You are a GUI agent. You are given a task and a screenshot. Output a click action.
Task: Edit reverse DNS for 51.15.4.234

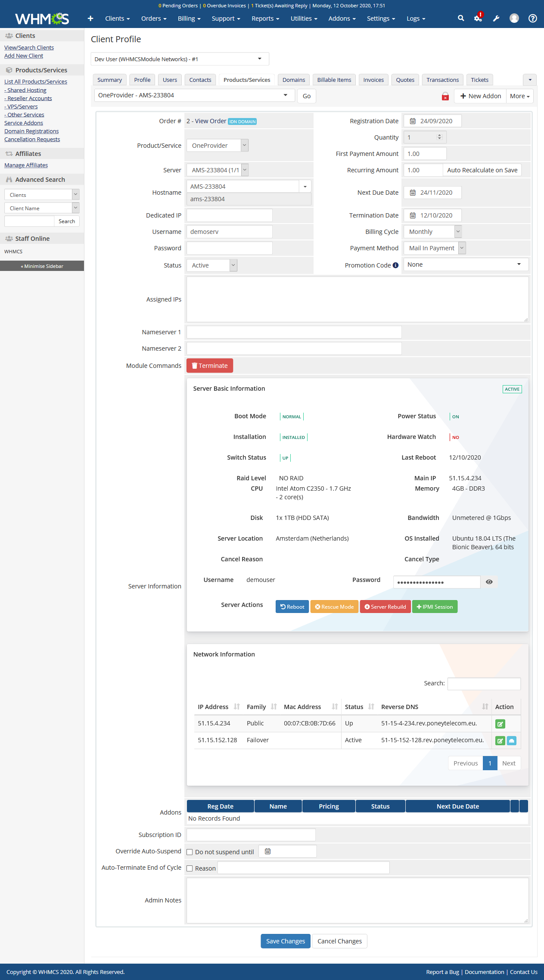pyautogui.click(x=500, y=724)
